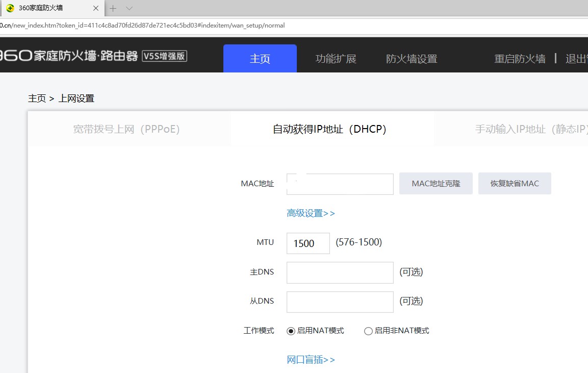Go to the 主页 navigation tab

click(x=260, y=59)
